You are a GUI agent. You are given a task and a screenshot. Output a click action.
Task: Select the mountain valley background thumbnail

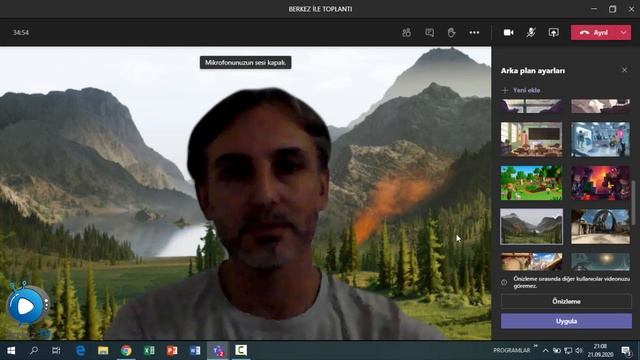(x=531, y=227)
